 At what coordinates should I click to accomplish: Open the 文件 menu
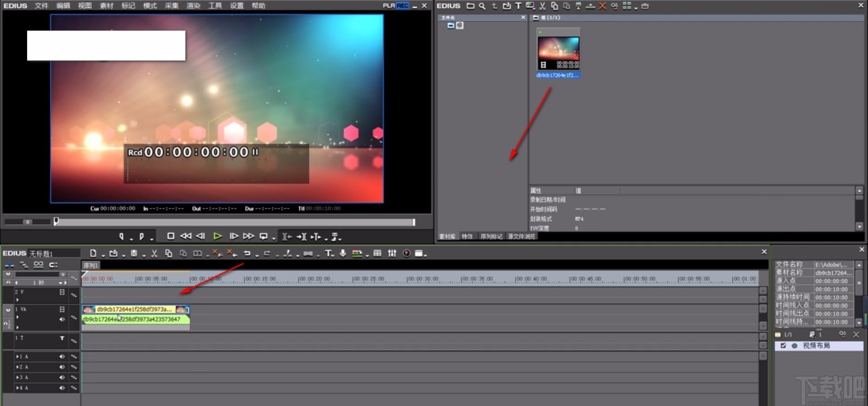point(41,6)
